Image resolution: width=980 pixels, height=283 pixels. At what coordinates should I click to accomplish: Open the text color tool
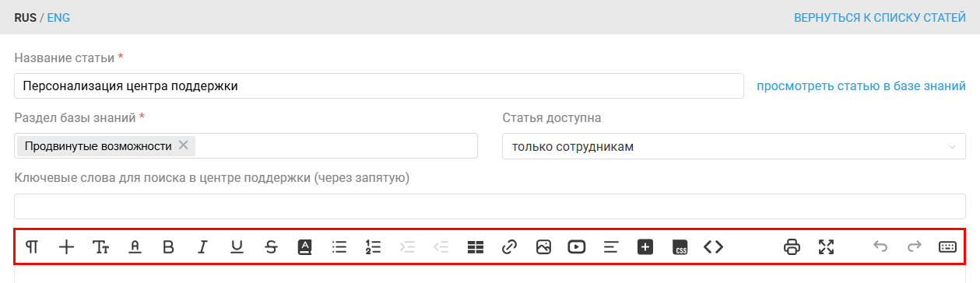[x=135, y=247]
